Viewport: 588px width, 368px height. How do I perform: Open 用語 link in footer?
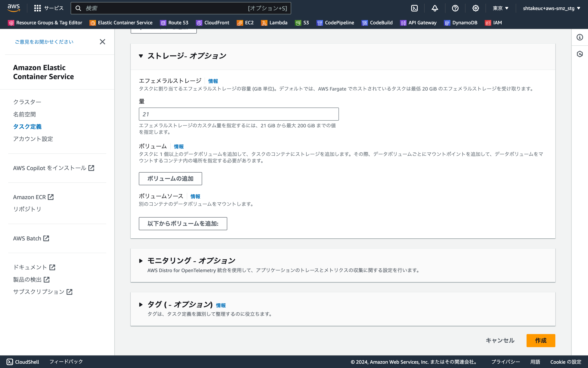[x=535, y=362]
